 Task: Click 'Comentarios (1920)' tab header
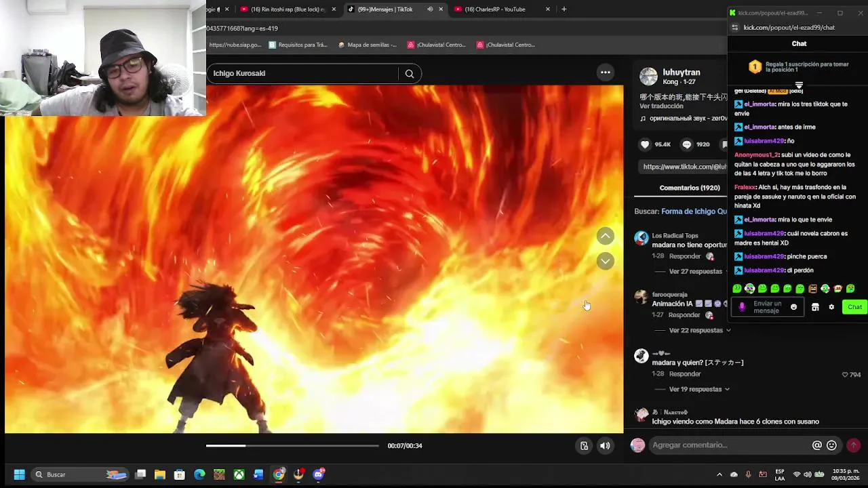click(x=690, y=188)
